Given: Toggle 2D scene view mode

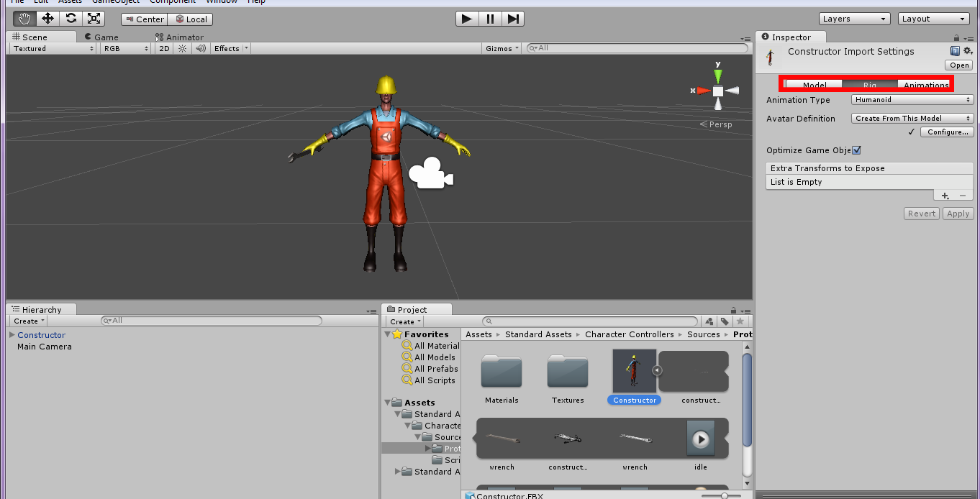Looking at the screenshot, I should (164, 48).
